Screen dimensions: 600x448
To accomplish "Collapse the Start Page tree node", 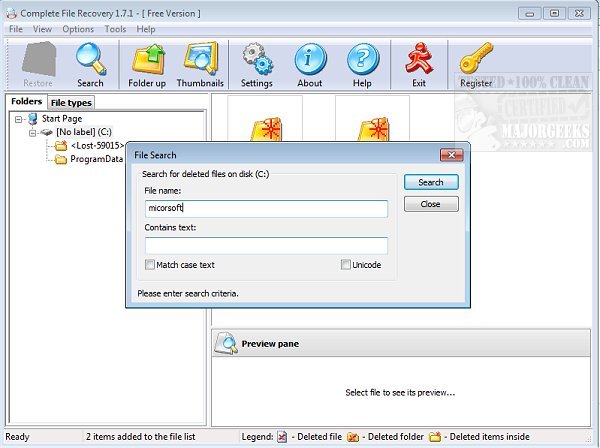I will point(18,119).
